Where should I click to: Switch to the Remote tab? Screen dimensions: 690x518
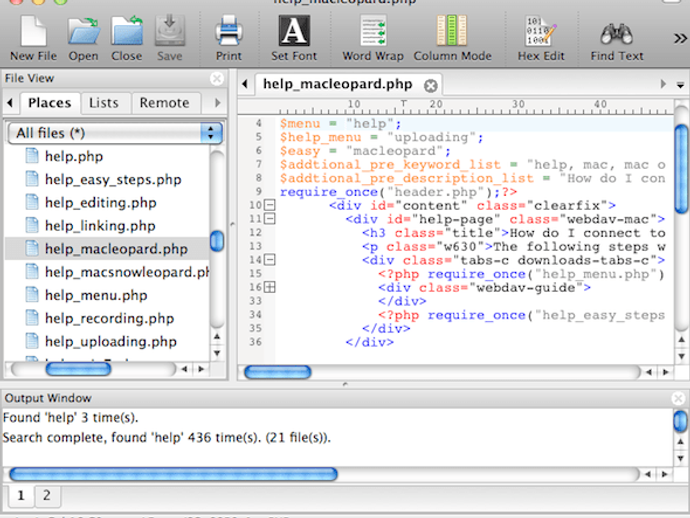point(165,103)
